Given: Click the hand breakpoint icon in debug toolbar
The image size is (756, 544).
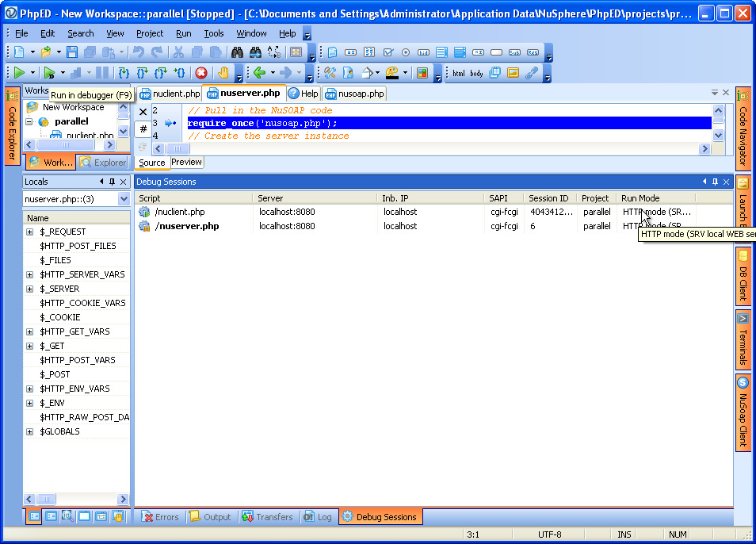Looking at the screenshot, I should pyautogui.click(x=223, y=73).
